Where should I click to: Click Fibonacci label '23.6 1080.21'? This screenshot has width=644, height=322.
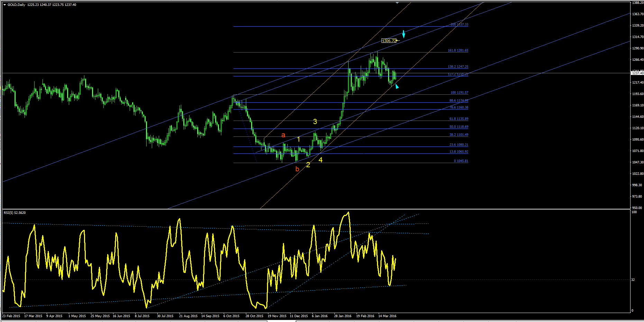459,145
